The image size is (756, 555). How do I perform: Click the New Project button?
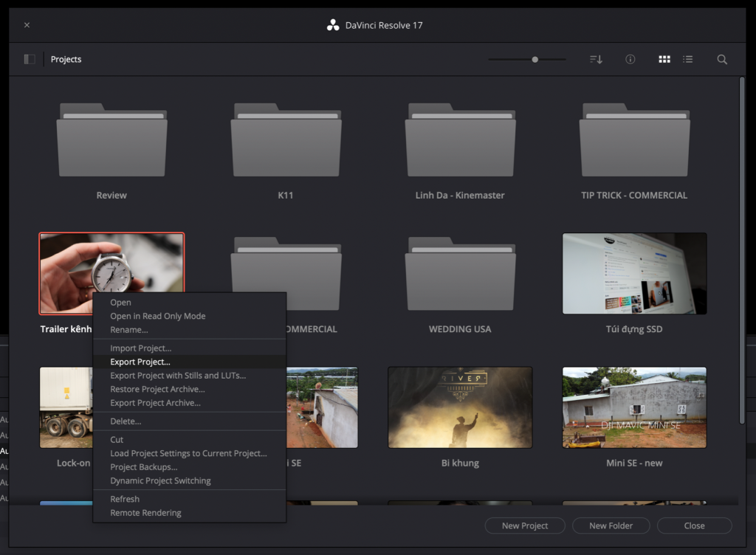pyautogui.click(x=525, y=525)
